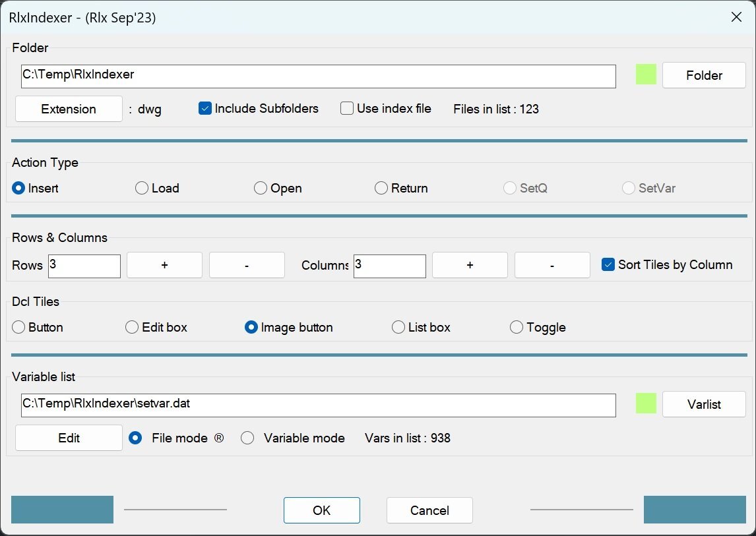Click the OK button
Viewport: 756px width, 536px height.
coord(322,510)
